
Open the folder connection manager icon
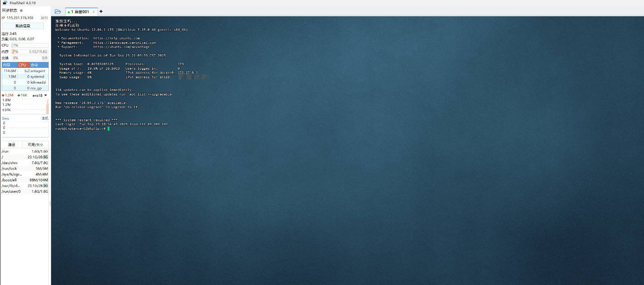pos(57,11)
